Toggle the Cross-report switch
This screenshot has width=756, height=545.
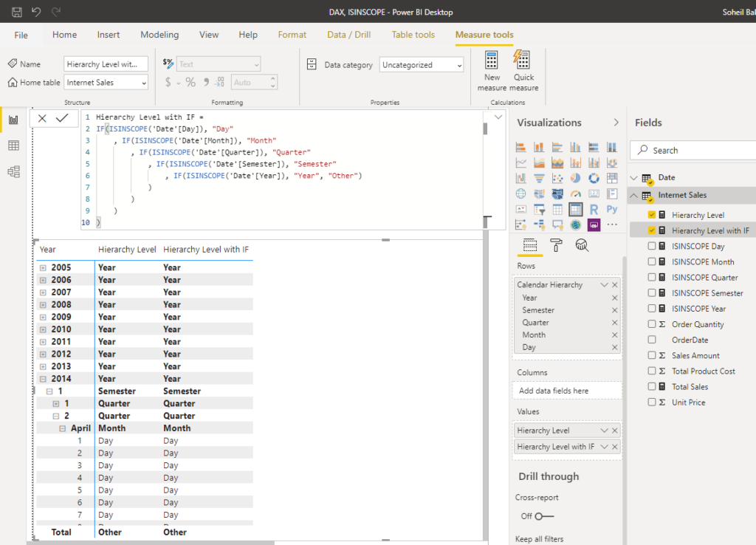click(x=544, y=516)
